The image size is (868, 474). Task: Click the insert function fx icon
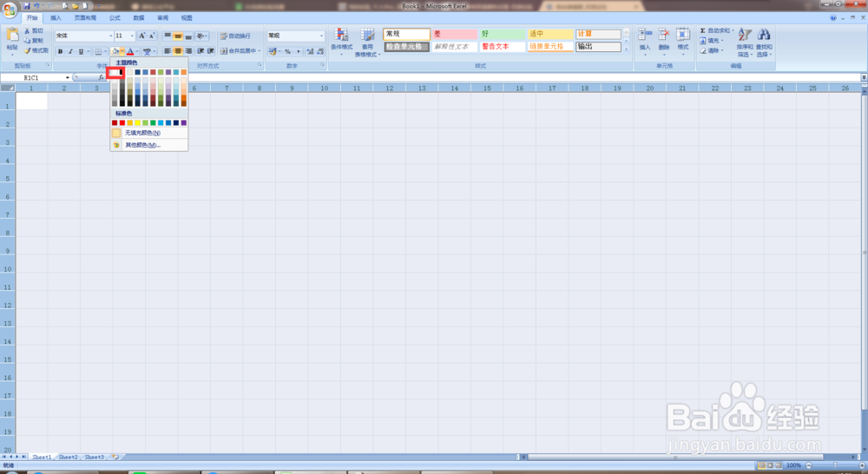pyautogui.click(x=101, y=77)
